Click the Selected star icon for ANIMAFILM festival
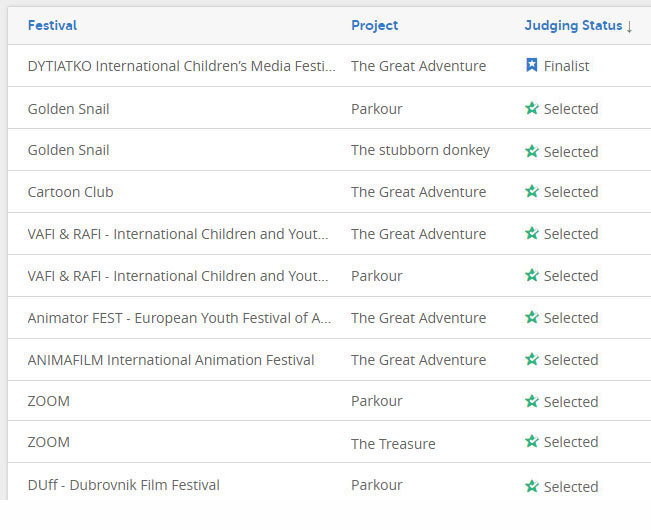651x530 pixels. (x=532, y=359)
